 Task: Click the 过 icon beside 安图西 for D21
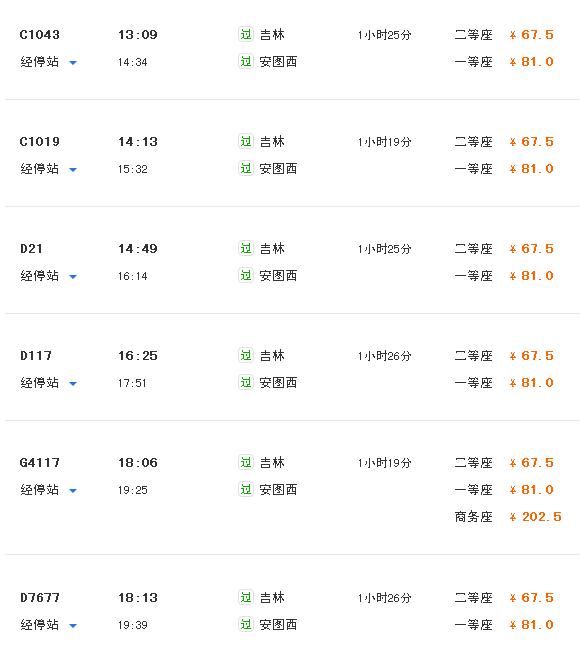246,275
